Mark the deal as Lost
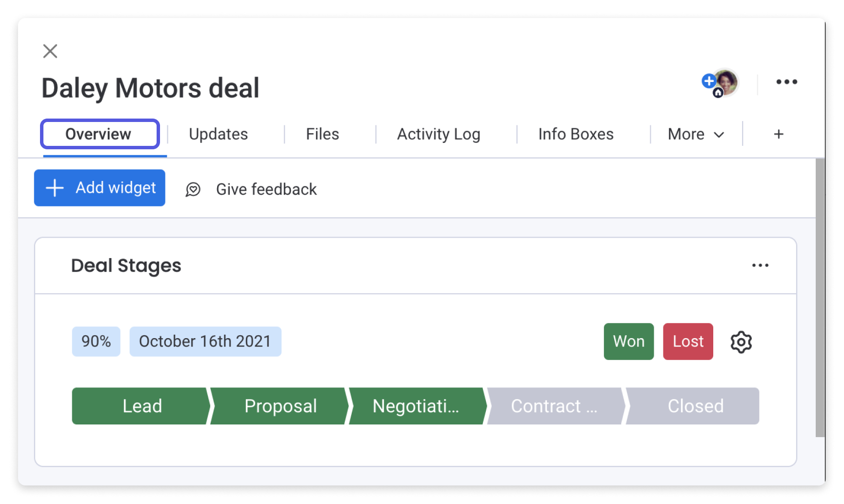 (x=688, y=342)
